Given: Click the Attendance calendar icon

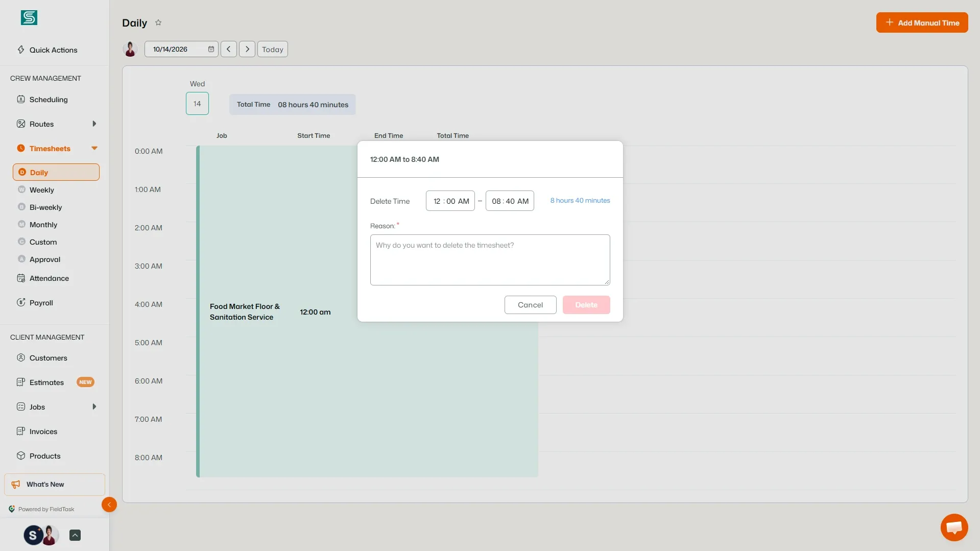Looking at the screenshot, I should tap(21, 278).
